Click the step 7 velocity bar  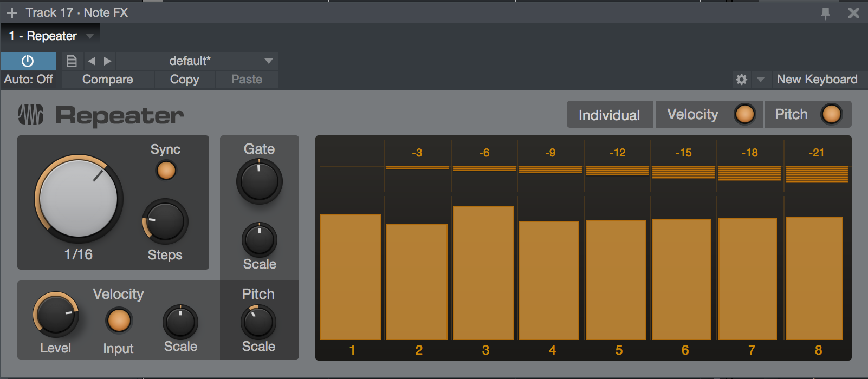[x=748, y=279]
